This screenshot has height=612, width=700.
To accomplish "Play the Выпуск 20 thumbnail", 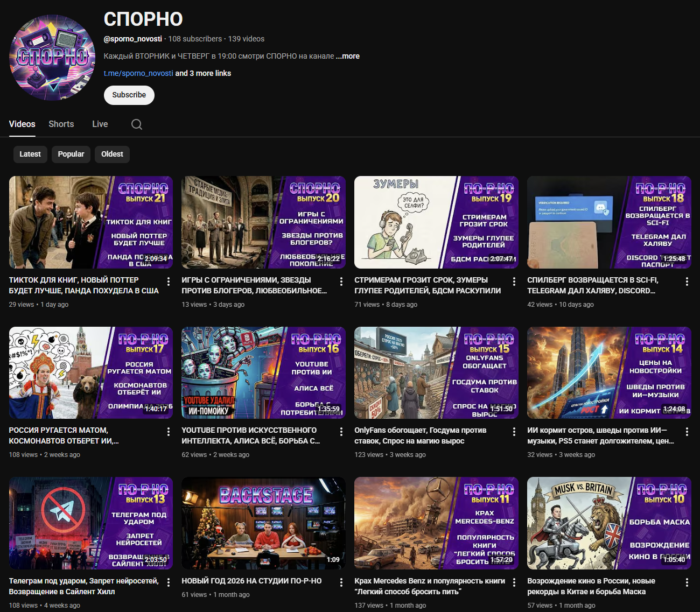I will point(264,222).
